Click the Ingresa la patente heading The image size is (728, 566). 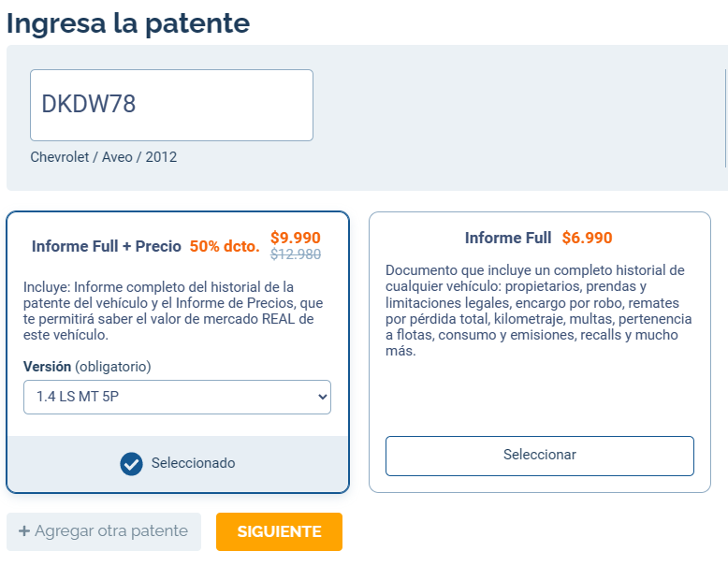pos(128,23)
